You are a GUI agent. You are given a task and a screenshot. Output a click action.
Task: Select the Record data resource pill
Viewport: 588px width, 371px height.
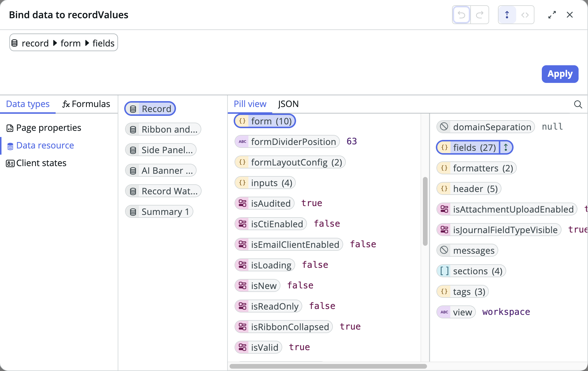(x=150, y=109)
